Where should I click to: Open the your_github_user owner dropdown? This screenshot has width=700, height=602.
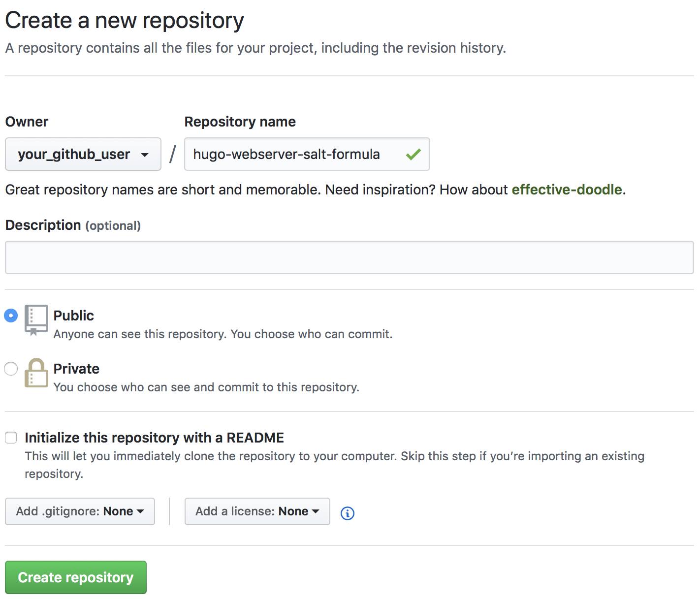coord(82,154)
